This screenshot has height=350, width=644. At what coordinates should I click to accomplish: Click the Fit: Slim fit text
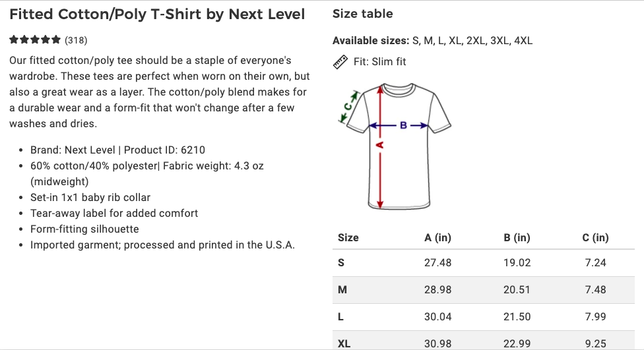tap(379, 62)
